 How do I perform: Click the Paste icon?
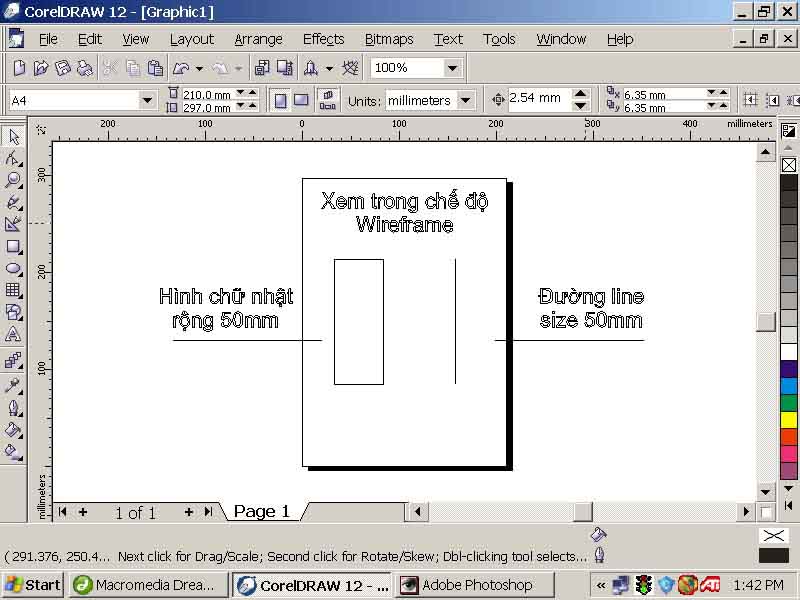155,68
